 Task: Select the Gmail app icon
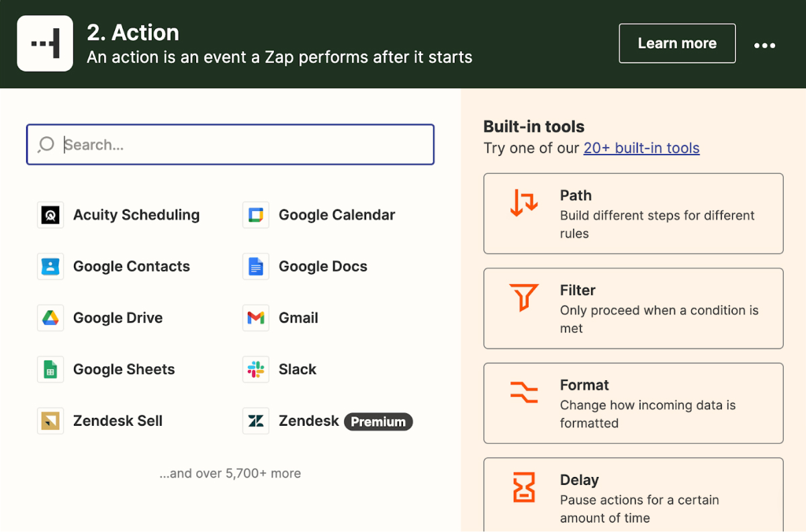click(256, 318)
